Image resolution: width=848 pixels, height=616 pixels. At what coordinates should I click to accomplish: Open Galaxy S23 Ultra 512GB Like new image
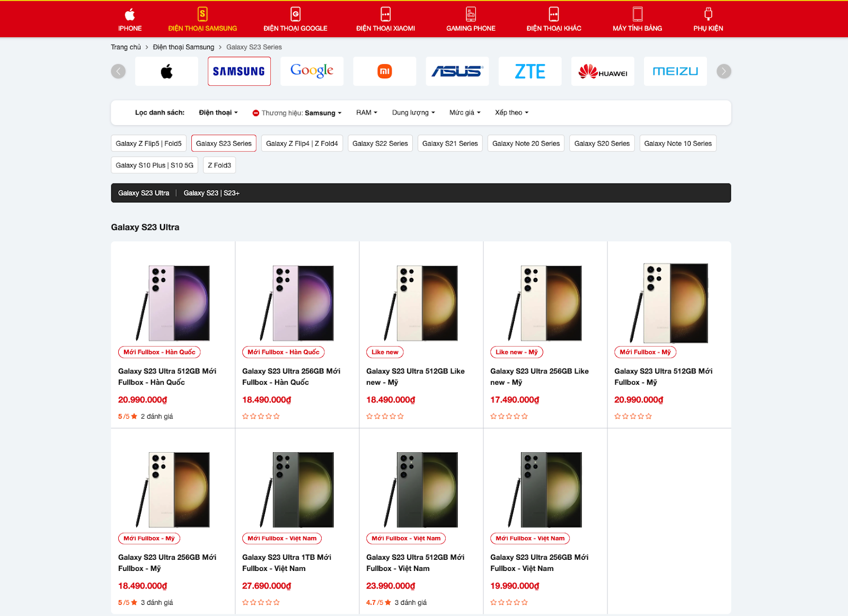click(421, 303)
